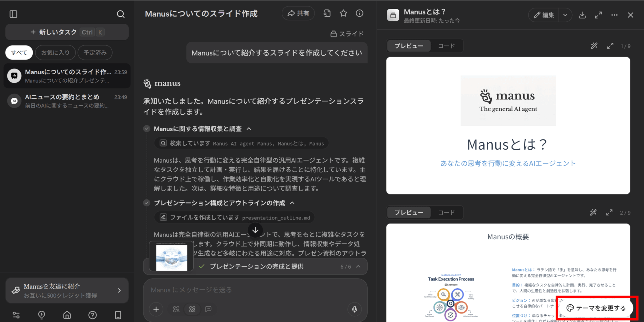
Task: Click the 1 / 9 slide counter
Action: point(625,46)
